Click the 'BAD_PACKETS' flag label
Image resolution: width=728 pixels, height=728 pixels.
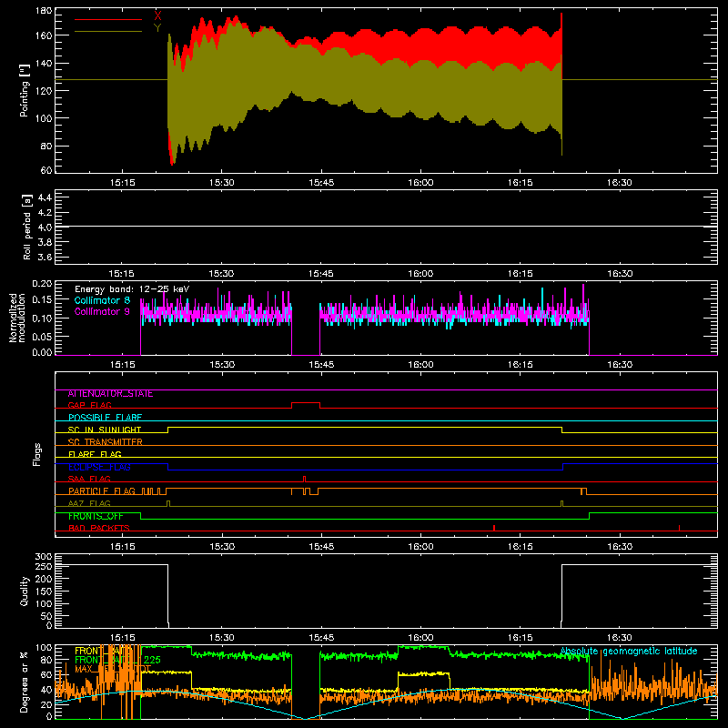tap(99, 528)
